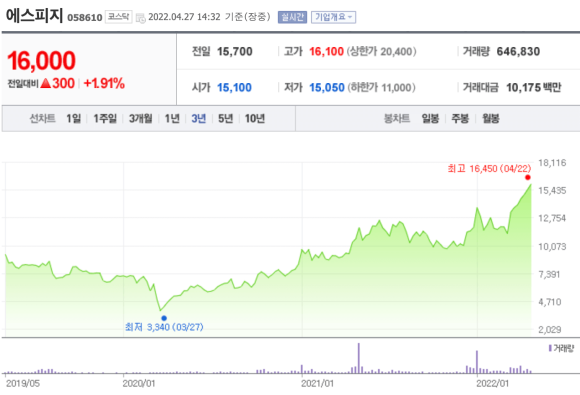Click the high price 16,100
580x395 pixels.
click(x=327, y=51)
